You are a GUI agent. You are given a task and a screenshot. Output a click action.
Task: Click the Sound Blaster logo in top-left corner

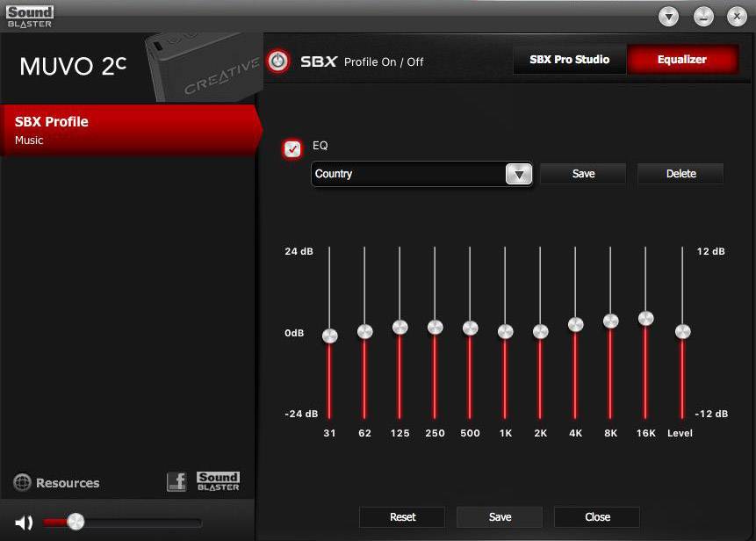coord(29,15)
